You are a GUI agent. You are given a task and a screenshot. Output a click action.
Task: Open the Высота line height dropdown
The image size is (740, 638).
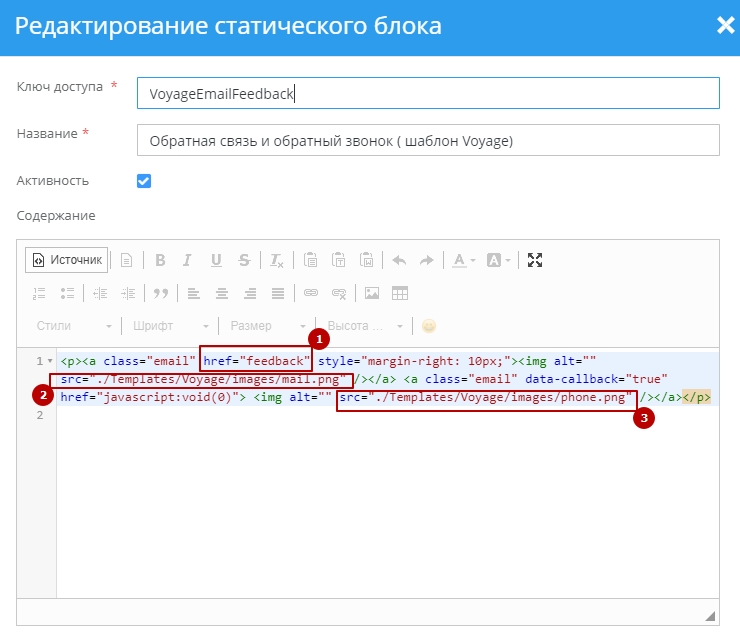point(365,326)
